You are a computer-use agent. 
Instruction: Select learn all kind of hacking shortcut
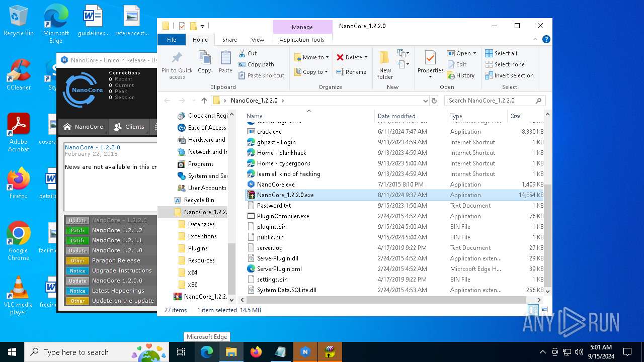pyautogui.click(x=288, y=174)
